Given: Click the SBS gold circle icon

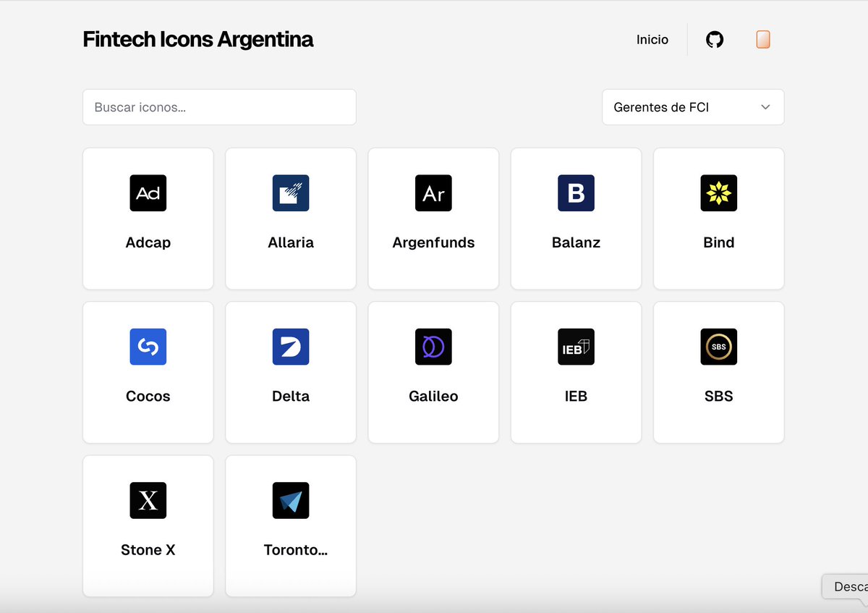Looking at the screenshot, I should point(718,347).
